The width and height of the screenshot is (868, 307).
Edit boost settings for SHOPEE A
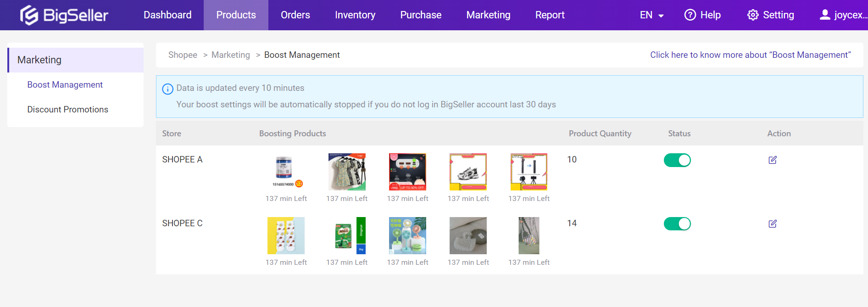coord(773,160)
